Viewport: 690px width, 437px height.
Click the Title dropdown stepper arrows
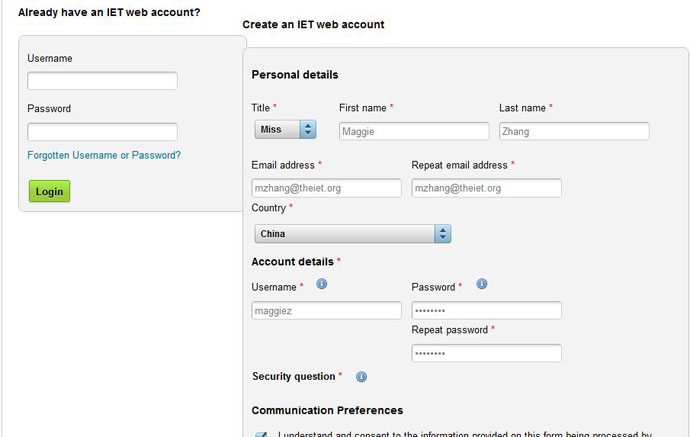(308, 129)
